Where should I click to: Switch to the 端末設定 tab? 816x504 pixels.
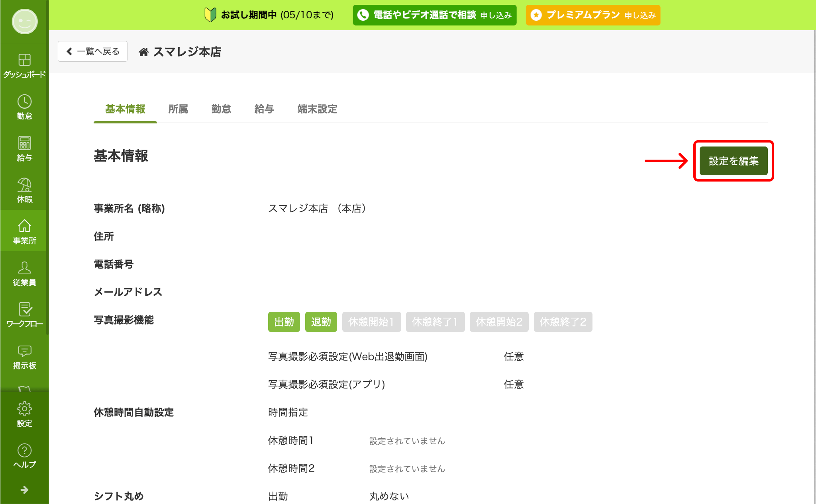point(317,109)
